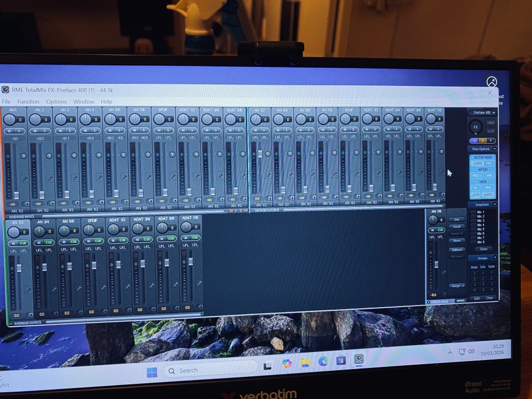This screenshot has height=399, width=532.
Task: Click the T trim button on input ADAT 1/2
Action: (x=196, y=155)
